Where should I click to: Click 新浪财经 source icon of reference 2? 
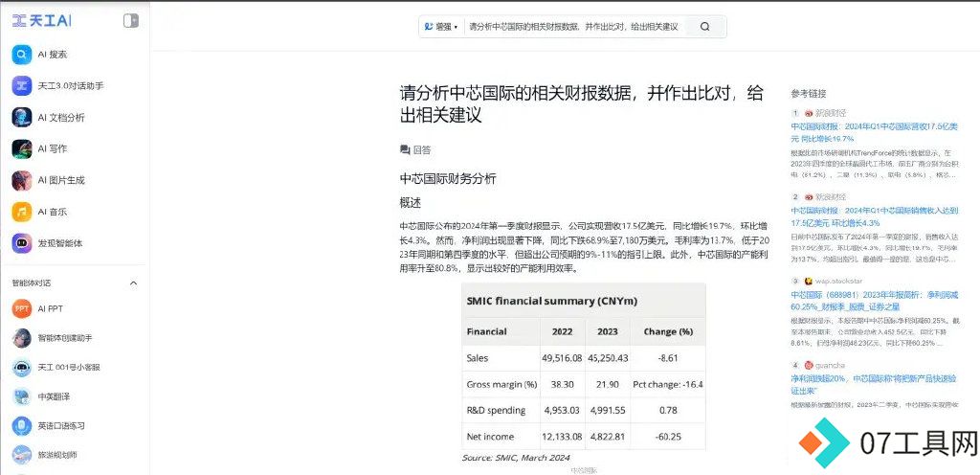coord(809,197)
